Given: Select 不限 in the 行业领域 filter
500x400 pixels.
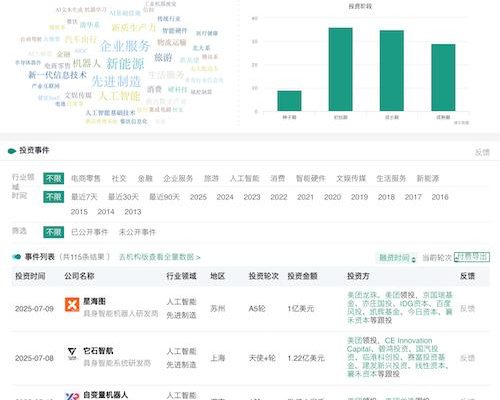Looking at the screenshot, I should 54,178.
